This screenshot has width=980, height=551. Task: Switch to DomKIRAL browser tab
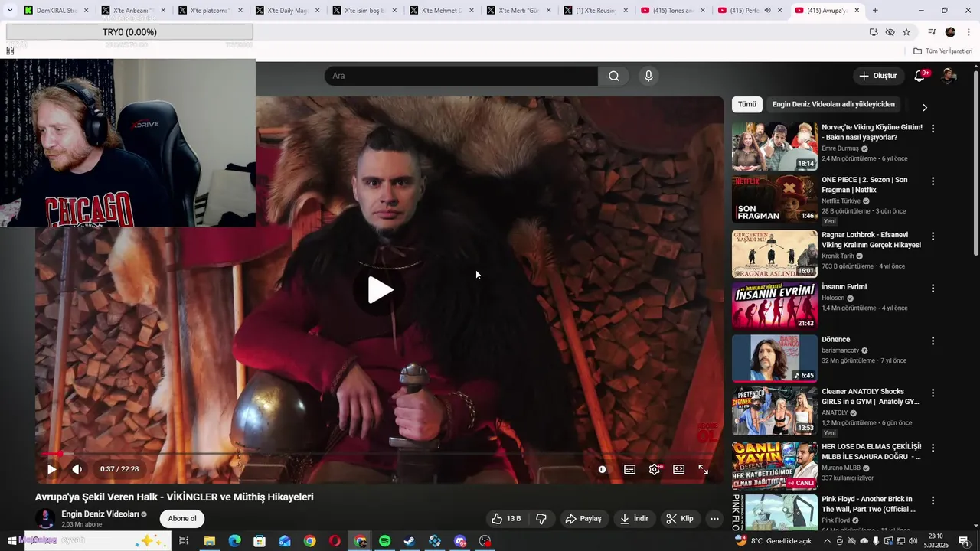point(55,11)
